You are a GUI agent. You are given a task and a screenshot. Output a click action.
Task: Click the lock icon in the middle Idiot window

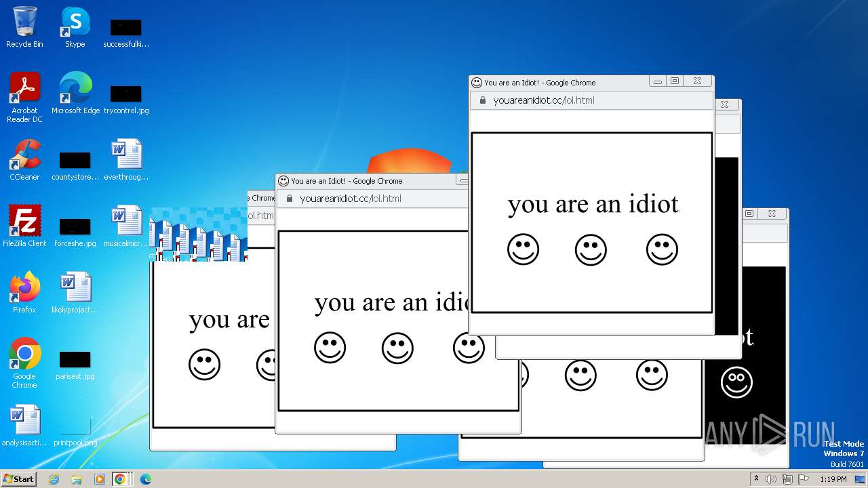[290, 199]
